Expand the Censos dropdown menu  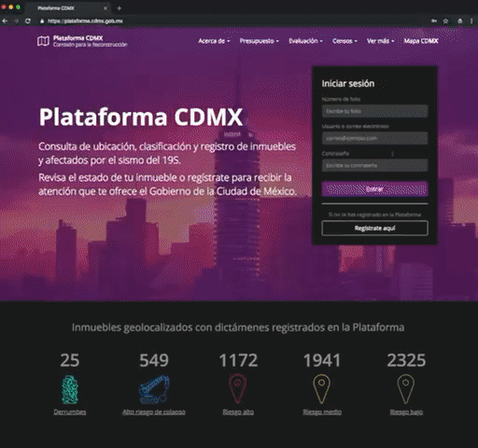pos(344,41)
